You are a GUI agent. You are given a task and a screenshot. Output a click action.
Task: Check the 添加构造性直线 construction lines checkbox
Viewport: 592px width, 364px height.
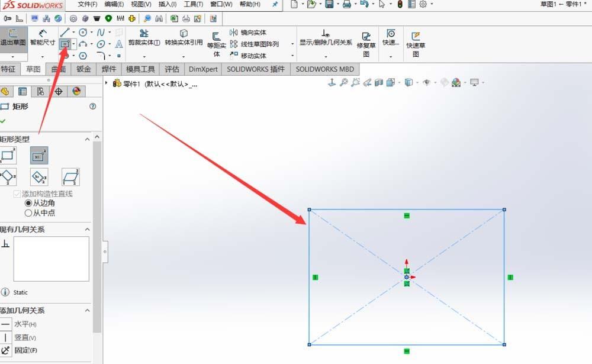coord(18,194)
